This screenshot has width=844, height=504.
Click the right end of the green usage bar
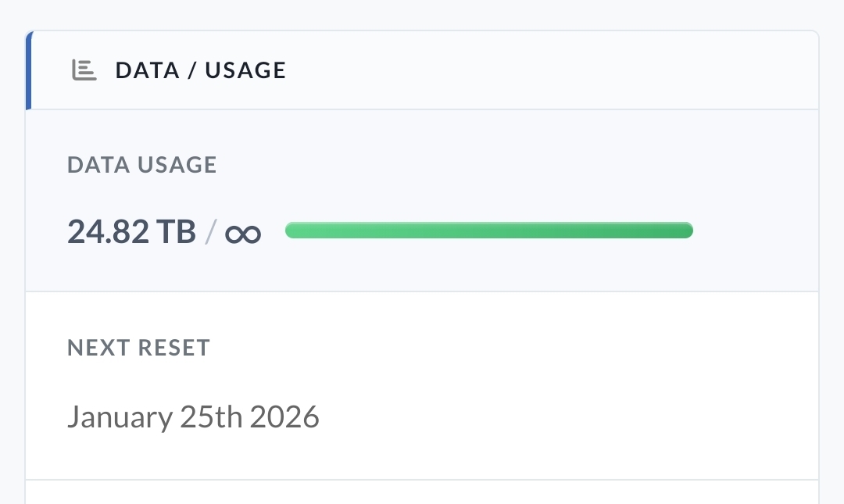coord(686,231)
